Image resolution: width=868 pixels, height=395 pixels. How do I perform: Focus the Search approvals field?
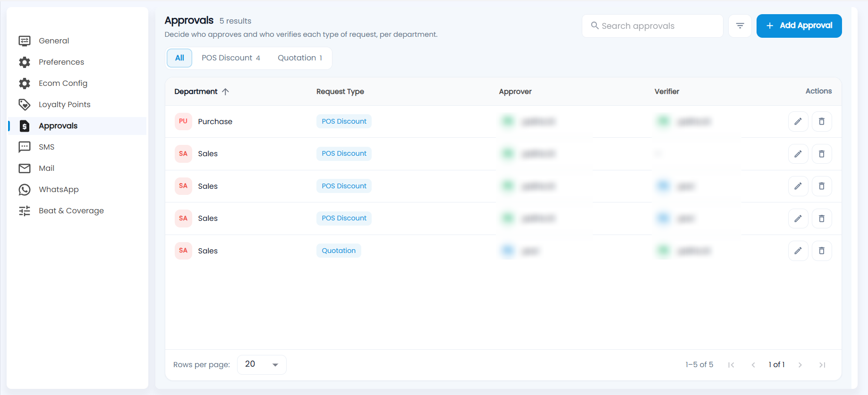click(653, 26)
